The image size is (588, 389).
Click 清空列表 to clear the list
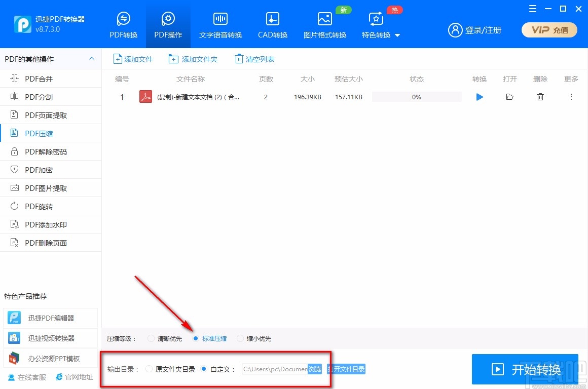point(254,59)
